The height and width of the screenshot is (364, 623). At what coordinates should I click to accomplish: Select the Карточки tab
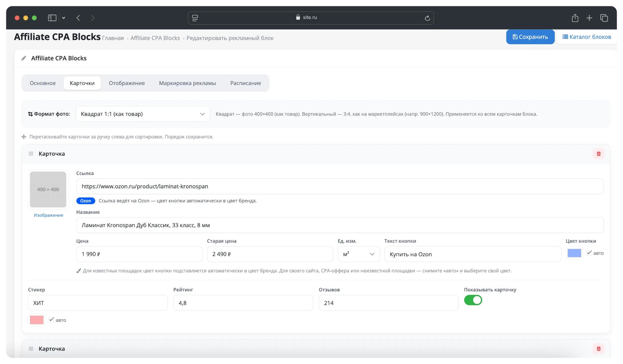[x=82, y=83]
